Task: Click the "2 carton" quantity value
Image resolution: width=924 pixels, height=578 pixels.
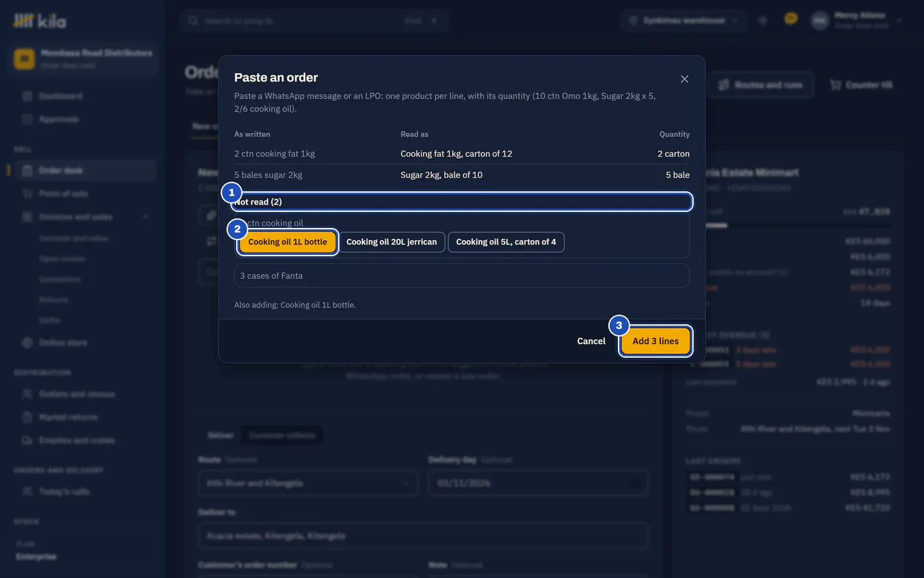Action: [673, 153]
